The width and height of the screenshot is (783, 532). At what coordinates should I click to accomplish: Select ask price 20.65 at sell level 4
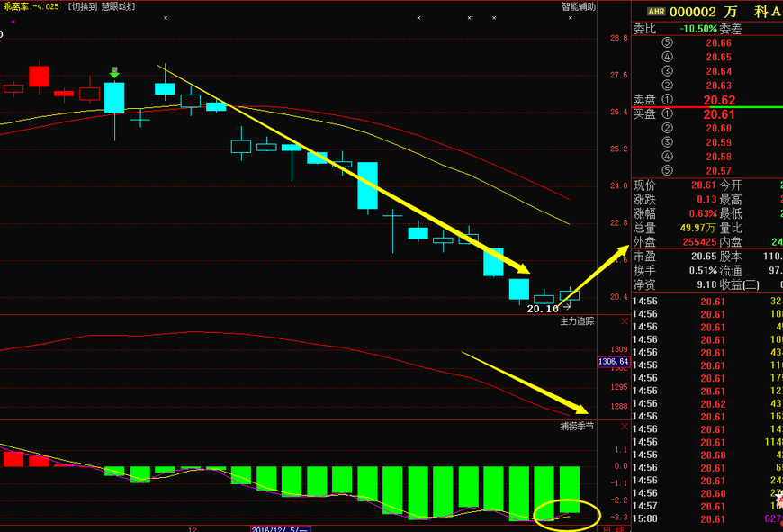tap(718, 57)
